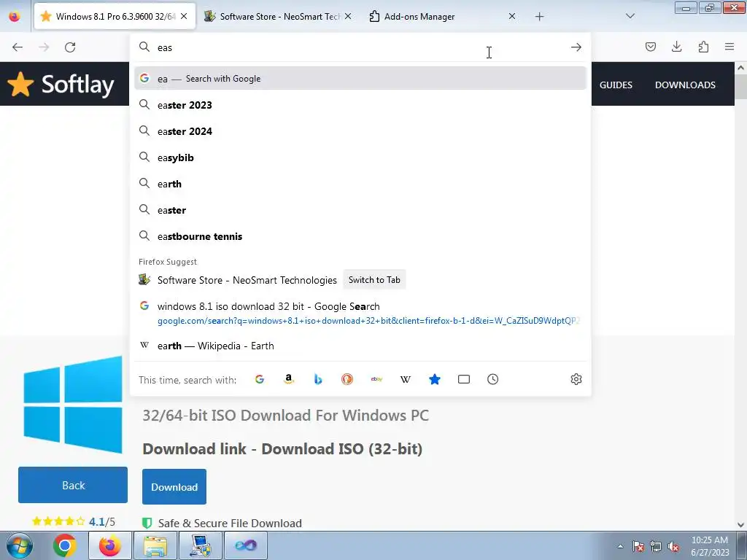Reload the current page
This screenshot has width=747, height=560.
(x=70, y=47)
